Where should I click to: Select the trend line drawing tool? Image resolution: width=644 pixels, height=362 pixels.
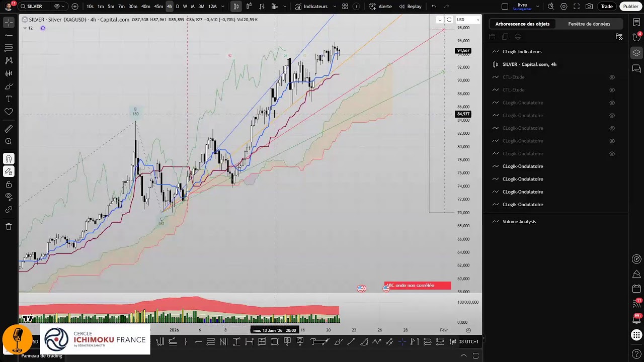(x=9, y=35)
